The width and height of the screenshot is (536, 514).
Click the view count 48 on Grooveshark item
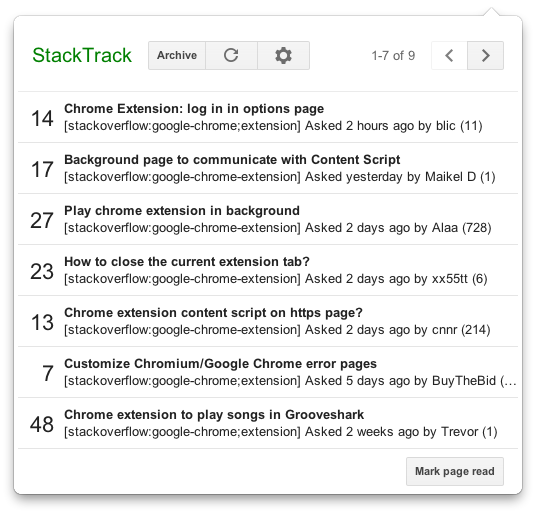tap(42, 424)
